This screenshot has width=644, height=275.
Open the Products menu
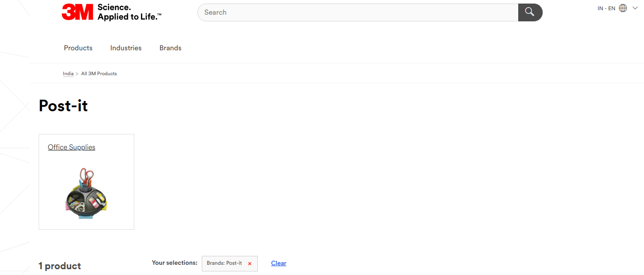78,48
